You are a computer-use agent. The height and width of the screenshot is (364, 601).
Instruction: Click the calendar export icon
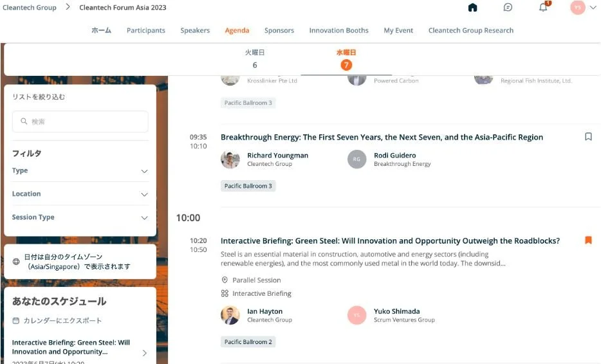(15, 321)
